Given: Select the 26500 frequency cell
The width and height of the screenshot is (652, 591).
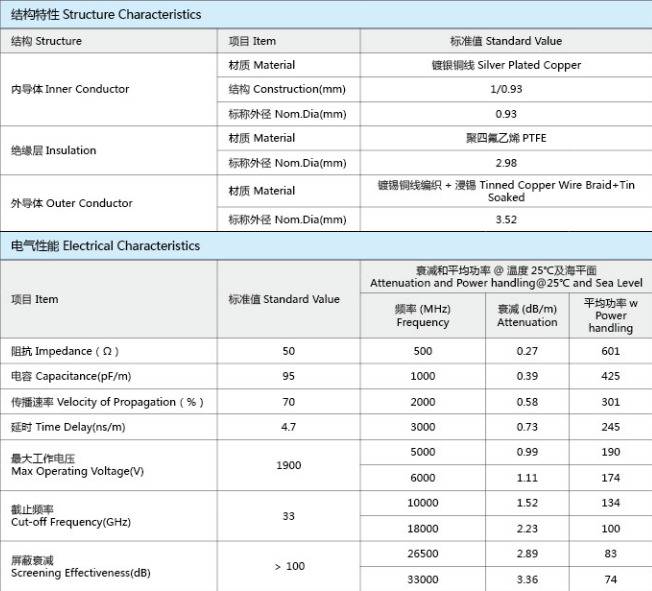Looking at the screenshot, I should [422, 553].
